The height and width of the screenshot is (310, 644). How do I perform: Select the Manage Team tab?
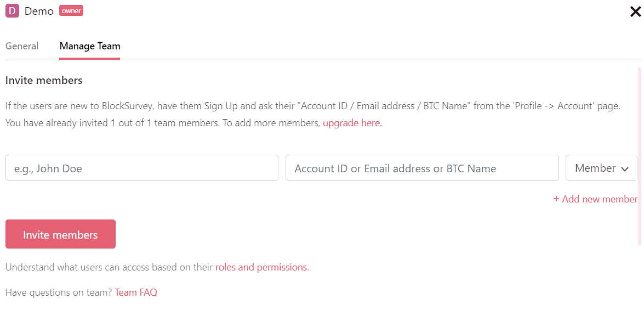[x=90, y=46]
